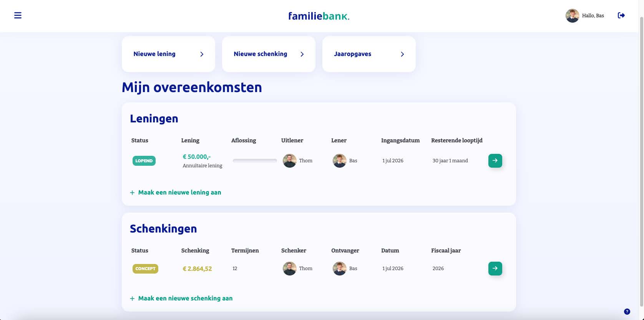This screenshot has height=320, width=644.
Task: Click schenking amount € 2.864,52
Action: tap(197, 269)
